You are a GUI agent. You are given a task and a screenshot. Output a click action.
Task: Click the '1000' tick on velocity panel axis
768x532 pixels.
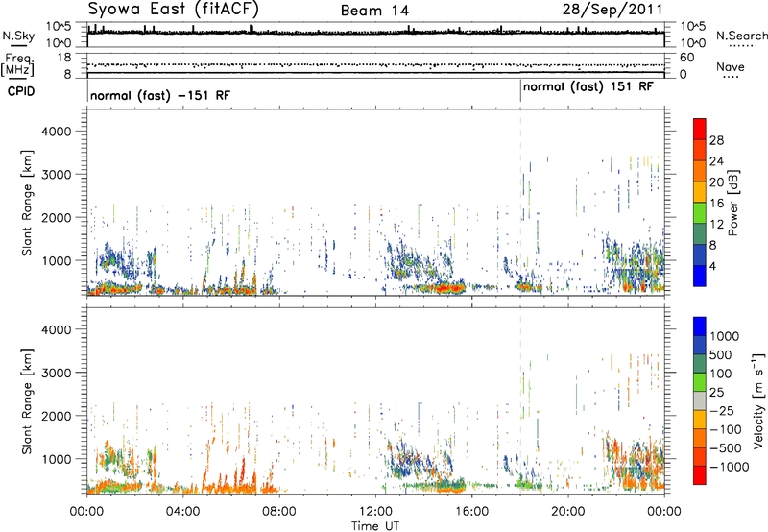(x=56, y=459)
